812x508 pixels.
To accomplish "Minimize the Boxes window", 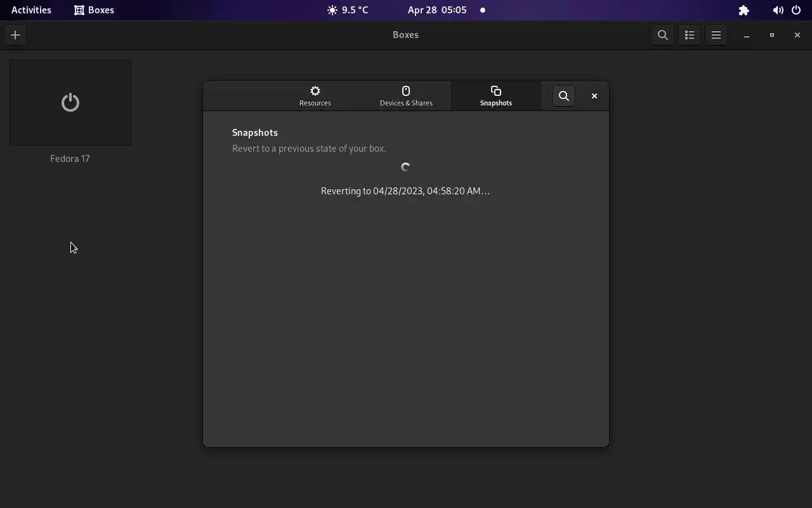I will click(747, 35).
